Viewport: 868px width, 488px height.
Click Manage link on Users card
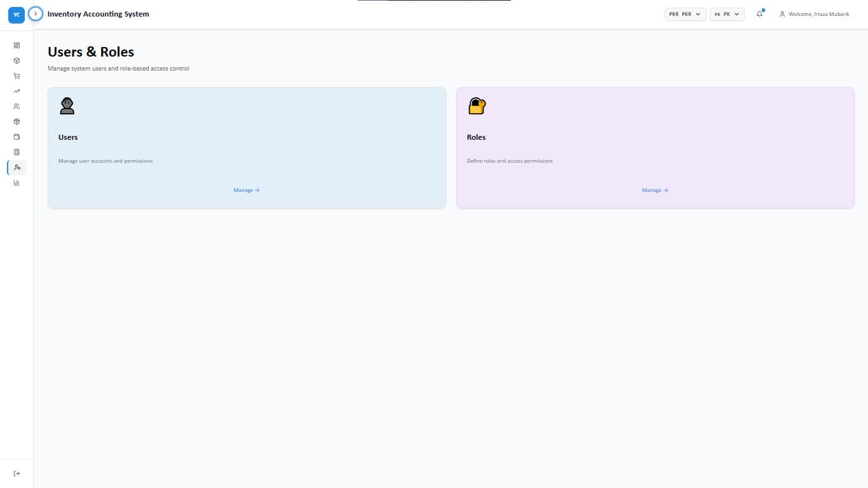[247, 190]
